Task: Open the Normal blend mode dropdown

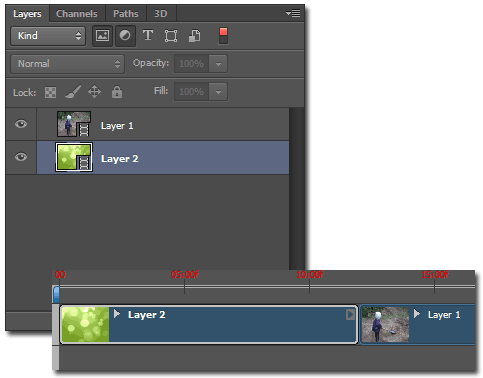Action: coord(67,64)
